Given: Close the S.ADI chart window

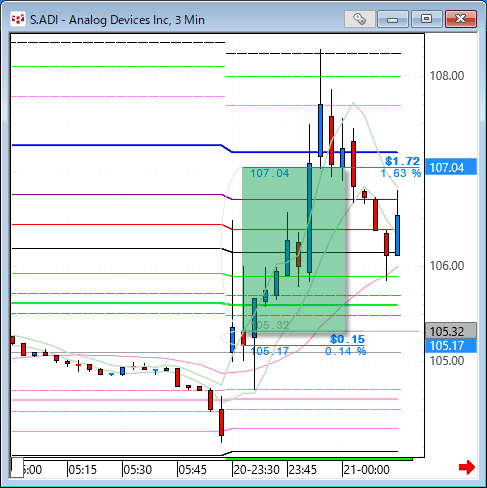Looking at the screenshot, I should tap(461, 19).
